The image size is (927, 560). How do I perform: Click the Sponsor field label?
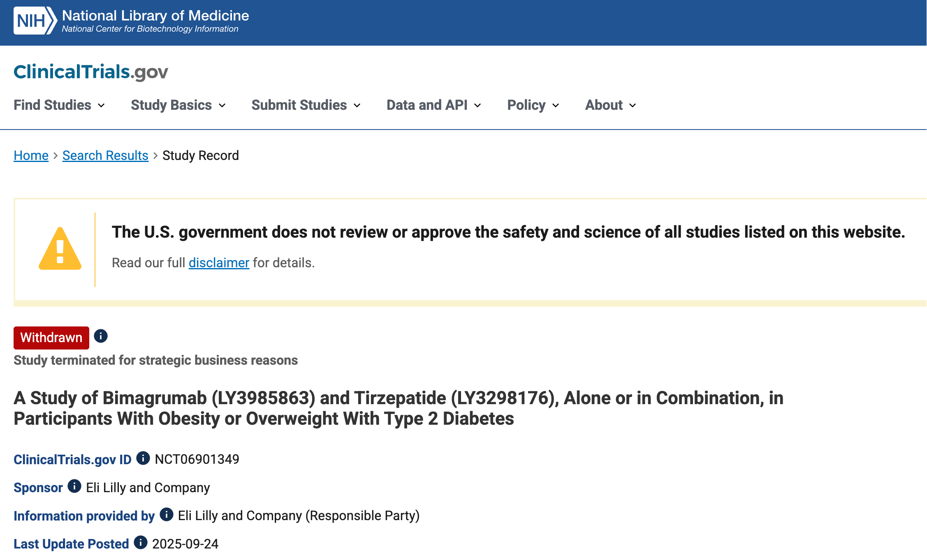coord(38,487)
